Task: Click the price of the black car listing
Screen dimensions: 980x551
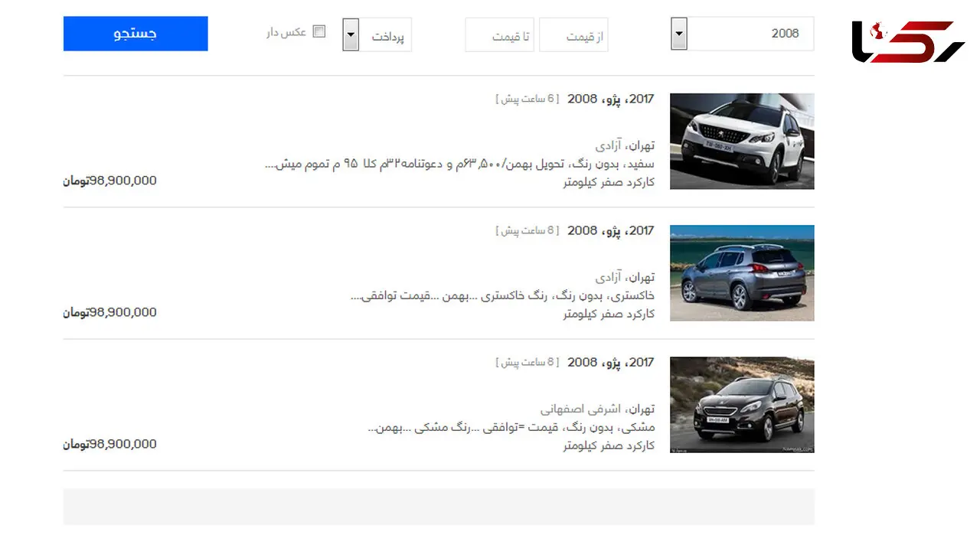Action: 109,444
